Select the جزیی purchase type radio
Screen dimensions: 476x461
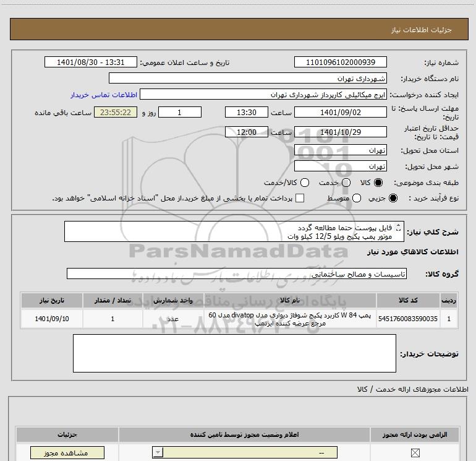(393, 198)
